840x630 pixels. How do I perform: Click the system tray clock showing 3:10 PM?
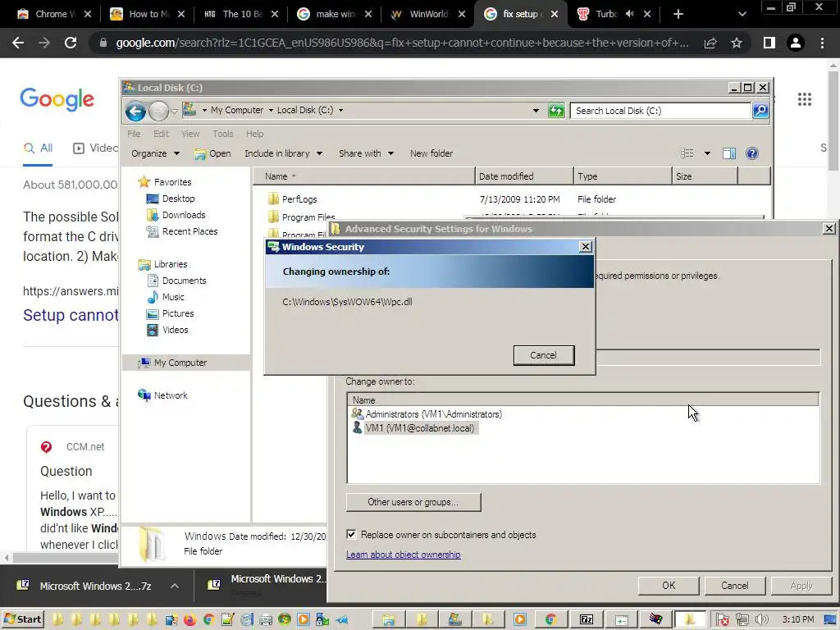[797, 620]
